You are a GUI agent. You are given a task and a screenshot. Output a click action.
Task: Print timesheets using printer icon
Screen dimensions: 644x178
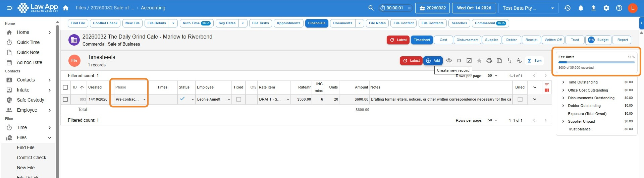[489, 61]
